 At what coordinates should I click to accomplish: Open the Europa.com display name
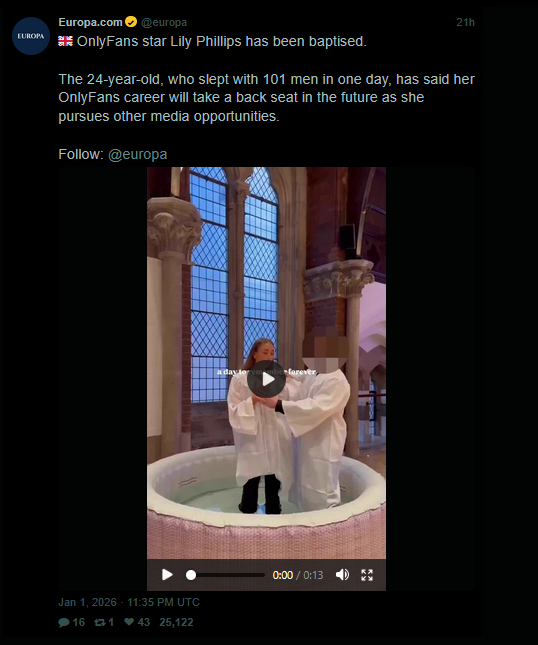click(90, 22)
